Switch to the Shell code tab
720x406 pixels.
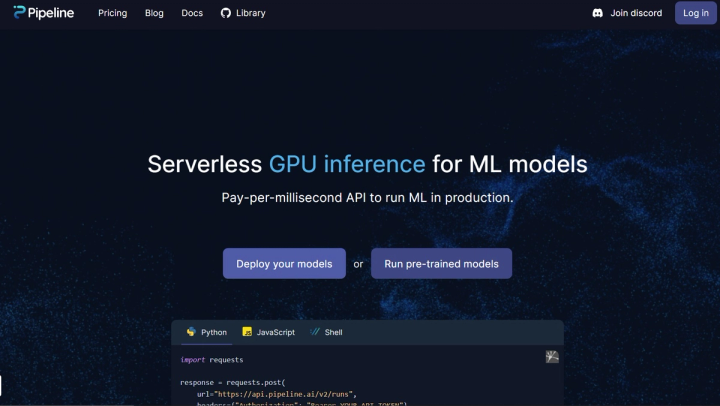coord(333,332)
